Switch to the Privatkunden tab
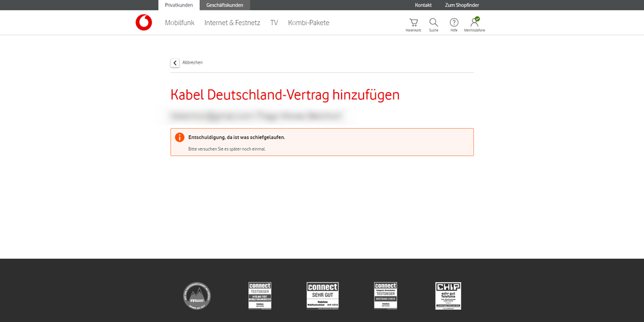 (x=179, y=5)
